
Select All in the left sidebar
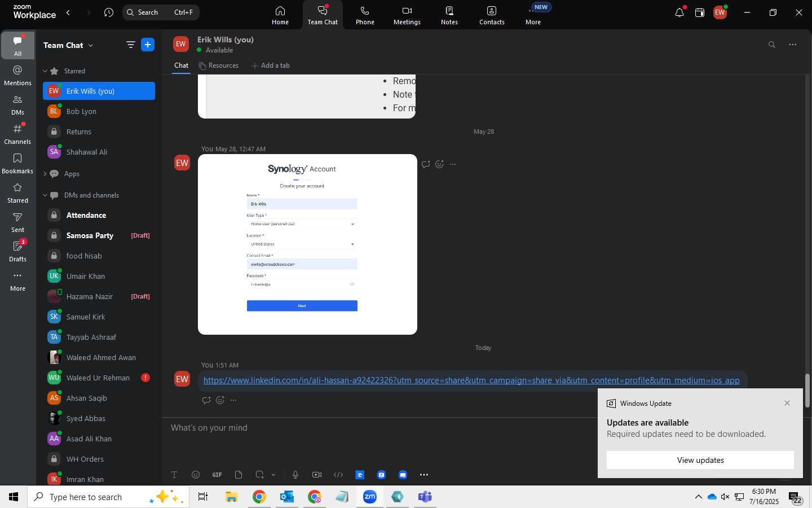point(17,45)
